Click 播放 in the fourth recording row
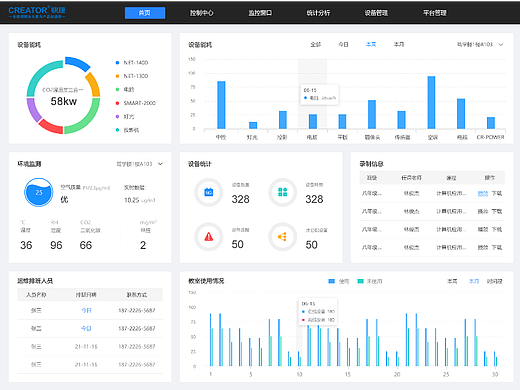The image size is (520, 390). pyautogui.click(x=483, y=247)
